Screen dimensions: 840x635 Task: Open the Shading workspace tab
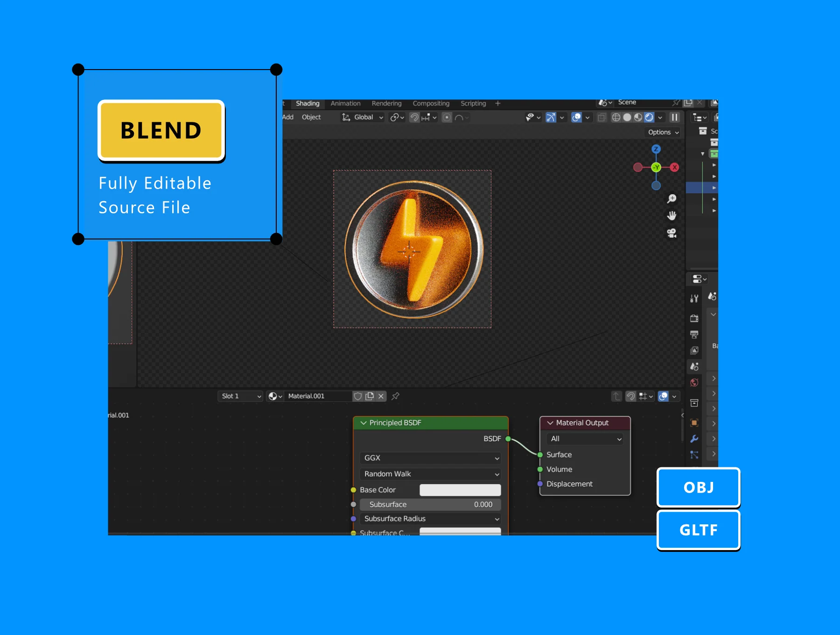(308, 104)
